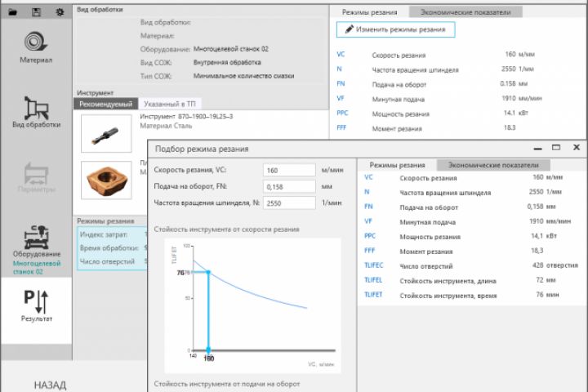Click VC code in dialog results

coord(368,177)
